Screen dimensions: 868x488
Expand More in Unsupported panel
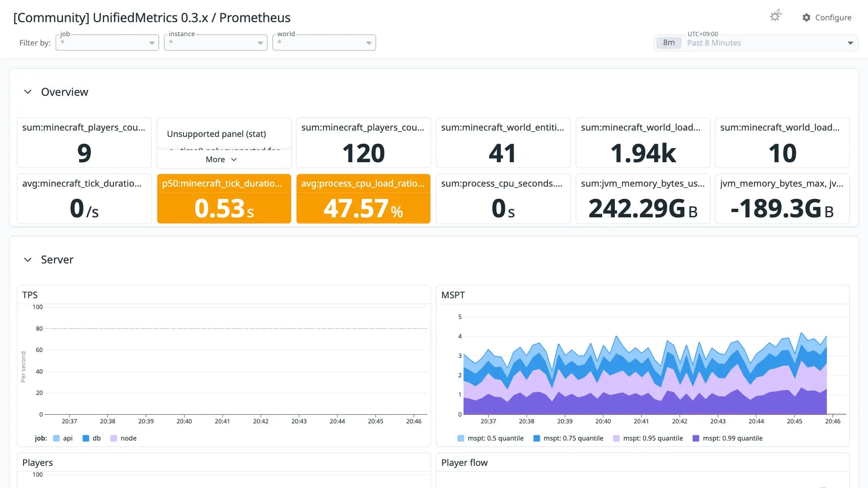pos(221,160)
